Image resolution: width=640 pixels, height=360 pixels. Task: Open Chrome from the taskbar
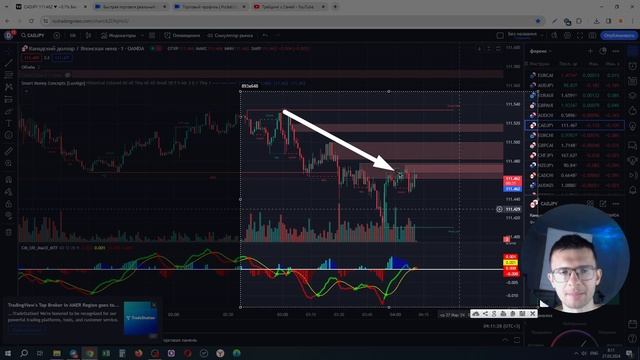click(x=89, y=353)
